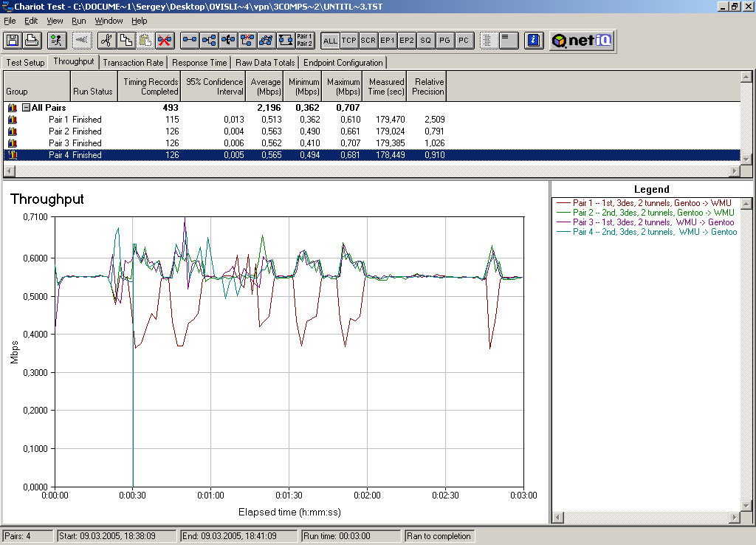Toggle the ALL group filter button
Screen dimensions: 756x545
coord(330,41)
